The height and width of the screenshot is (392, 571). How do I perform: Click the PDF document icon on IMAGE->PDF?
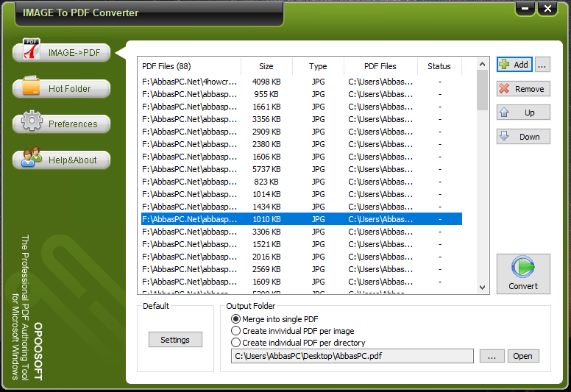click(x=32, y=49)
